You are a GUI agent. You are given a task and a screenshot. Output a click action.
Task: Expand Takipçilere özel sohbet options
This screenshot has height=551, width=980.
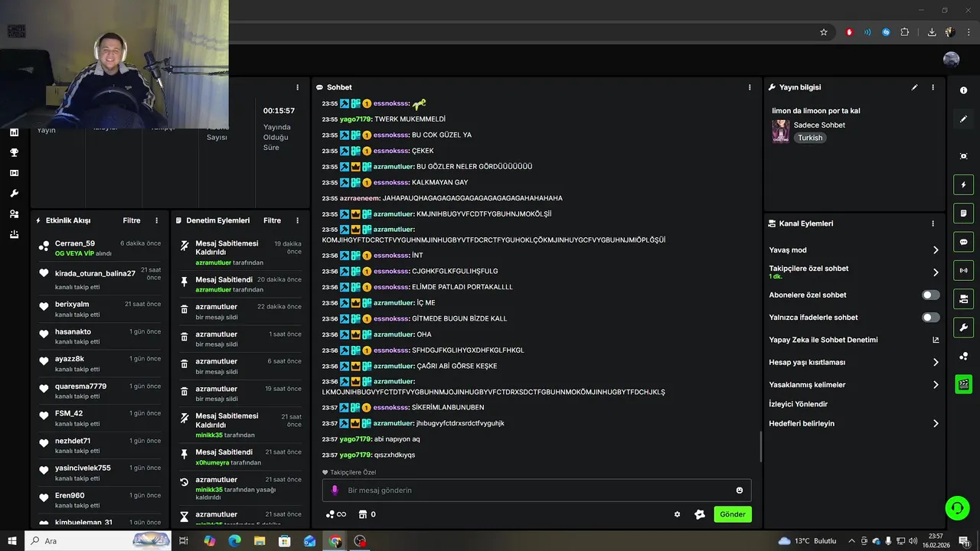936,272
